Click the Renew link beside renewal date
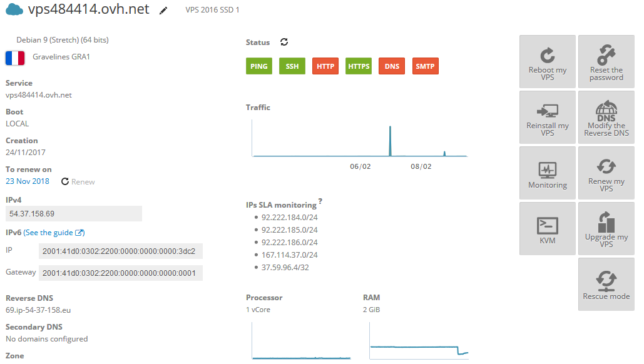The height and width of the screenshot is (364, 644). pyautogui.click(x=78, y=181)
